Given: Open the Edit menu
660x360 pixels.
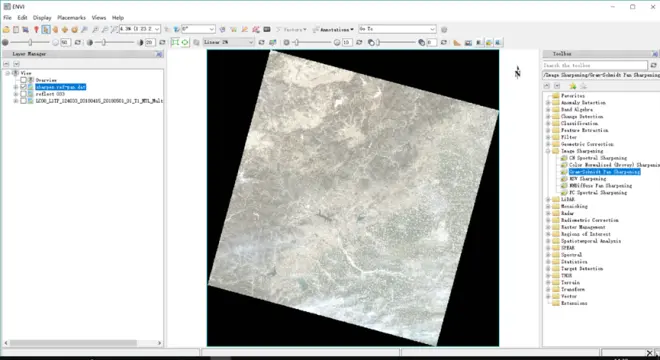Looking at the screenshot, I should 22,18.
